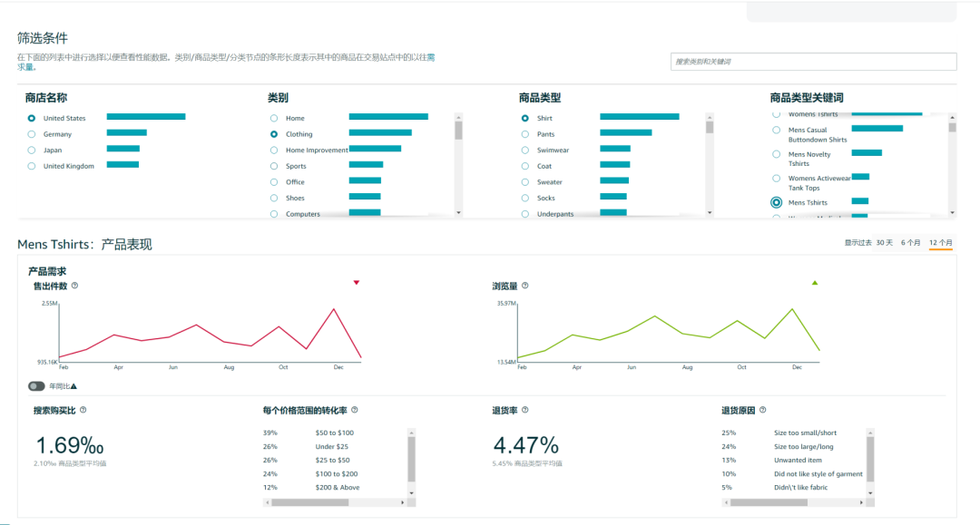Select the Home category radio button
The height and width of the screenshot is (525, 980).
[x=273, y=117]
